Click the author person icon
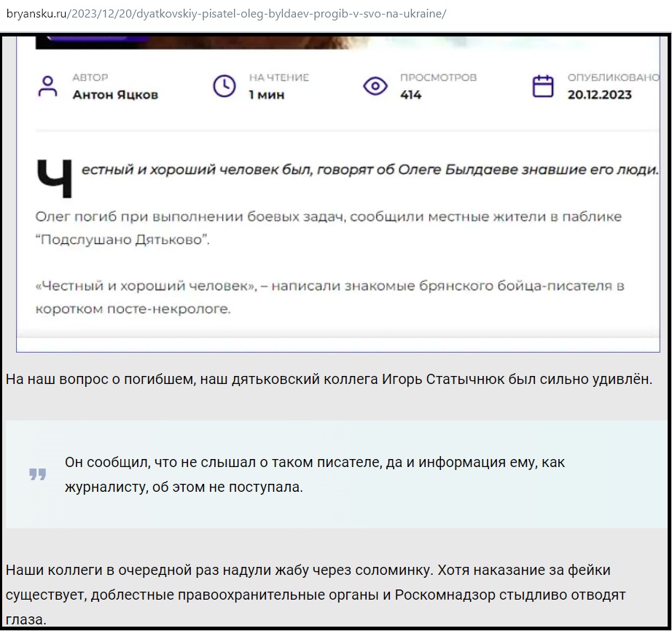Screen dimensions: 672x631 point(48,86)
